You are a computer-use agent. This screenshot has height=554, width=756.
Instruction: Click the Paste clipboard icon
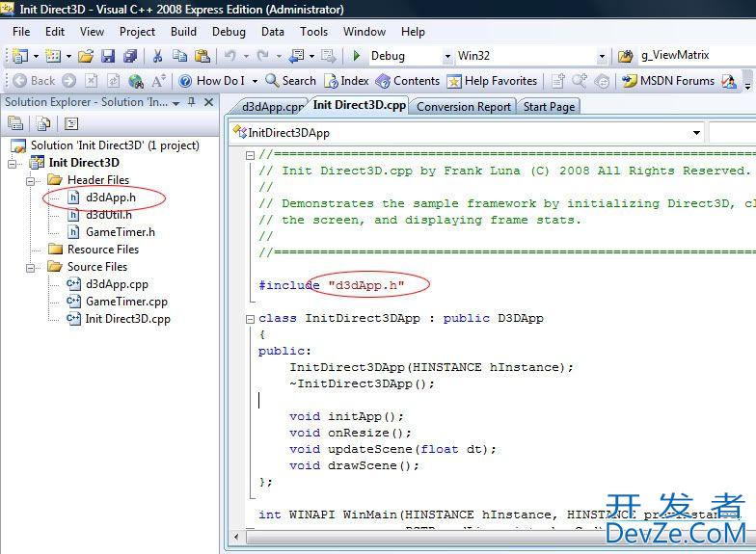[202, 57]
